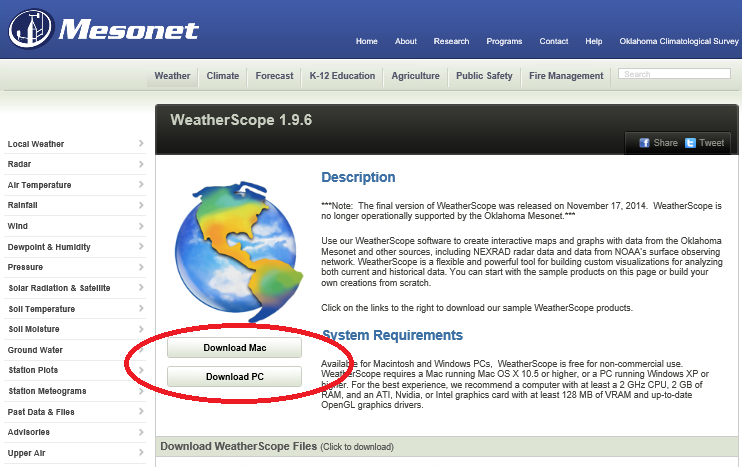Click the Twitter Tweet icon
The image size is (745, 471).
(691, 143)
